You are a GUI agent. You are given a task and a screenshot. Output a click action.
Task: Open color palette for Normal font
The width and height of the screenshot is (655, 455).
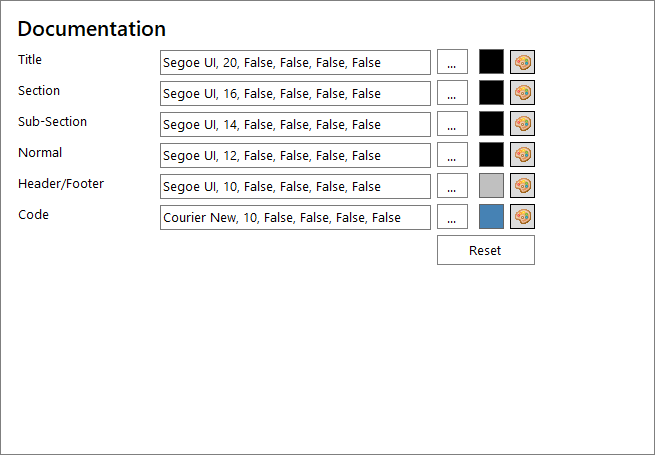[x=522, y=155]
